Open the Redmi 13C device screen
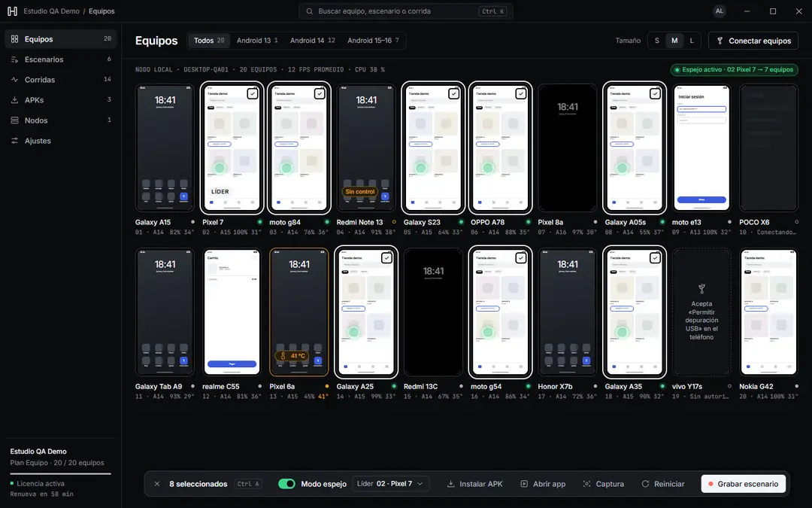This screenshot has width=812, height=508. click(434, 312)
